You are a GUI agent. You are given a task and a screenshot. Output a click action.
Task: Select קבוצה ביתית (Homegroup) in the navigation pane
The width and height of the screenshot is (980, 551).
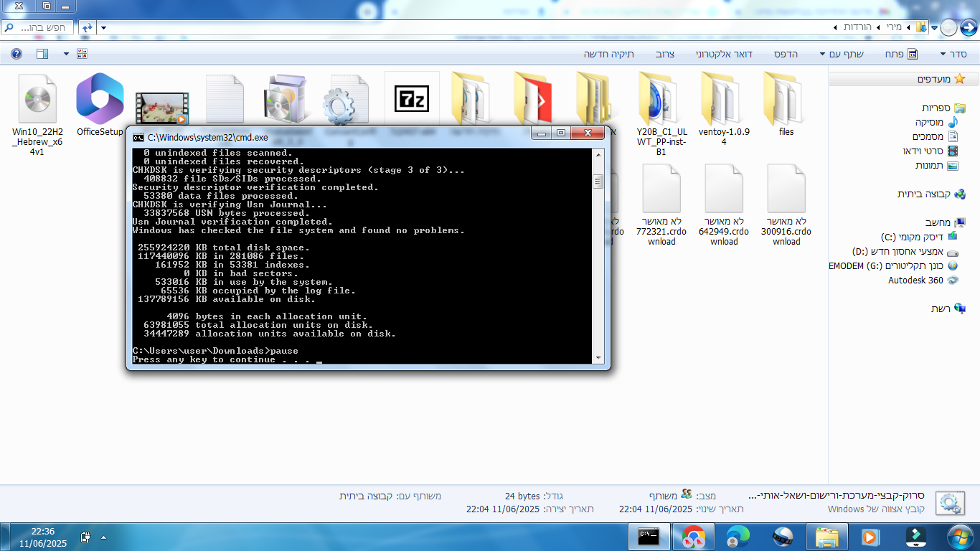tap(931, 194)
